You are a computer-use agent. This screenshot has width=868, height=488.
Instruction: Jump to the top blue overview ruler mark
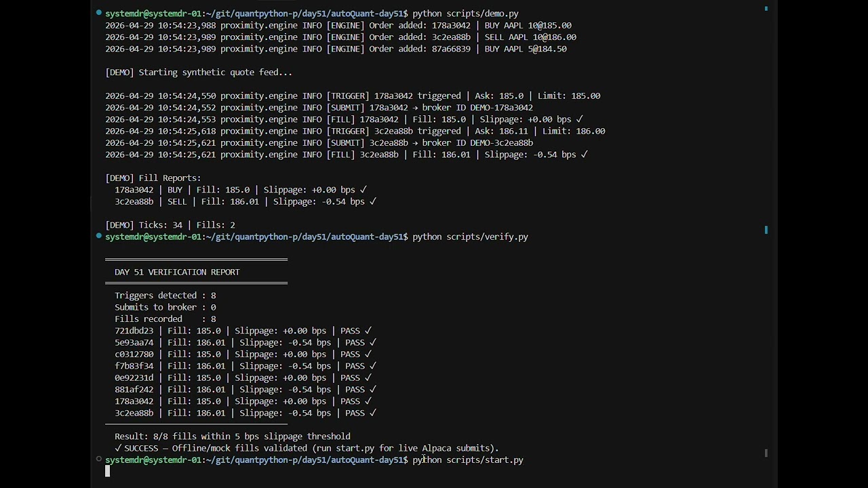[x=766, y=8]
